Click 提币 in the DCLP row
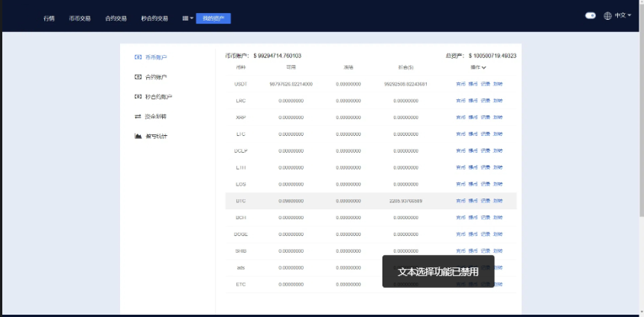This screenshot has width=644, height=317. pyautogui.click(x=473, y=150)
